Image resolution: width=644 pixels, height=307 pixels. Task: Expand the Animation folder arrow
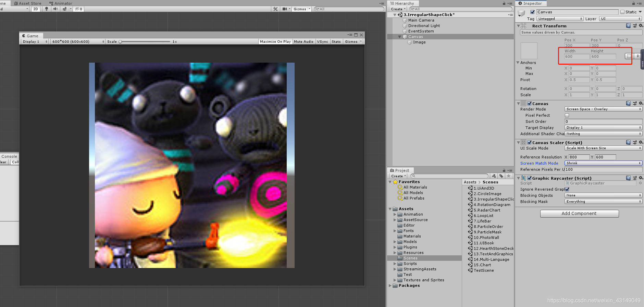[395, 214]
